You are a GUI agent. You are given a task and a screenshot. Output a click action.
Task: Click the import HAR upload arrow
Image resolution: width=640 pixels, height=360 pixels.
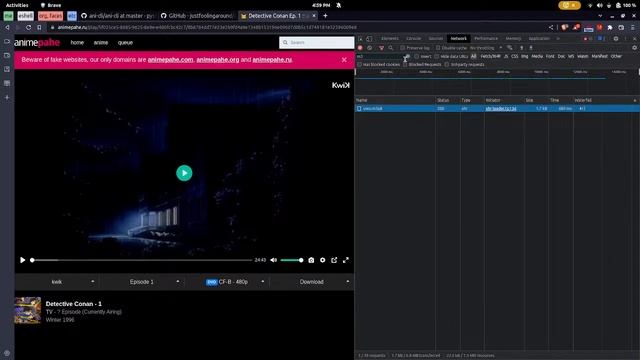tap(521, 48)
